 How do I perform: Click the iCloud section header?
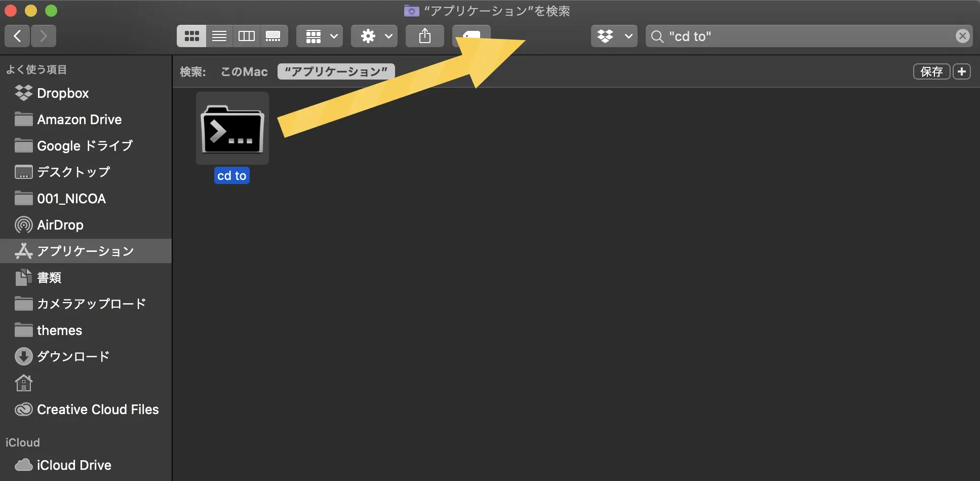point(22,442)
